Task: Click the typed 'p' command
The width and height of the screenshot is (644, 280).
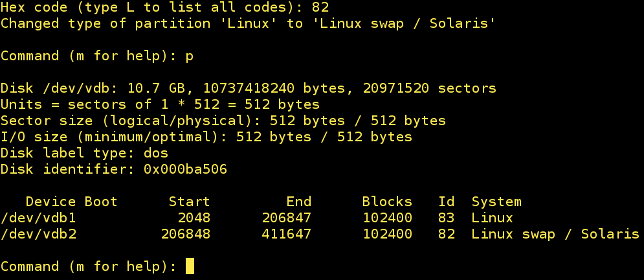Action: pos(190,56)
